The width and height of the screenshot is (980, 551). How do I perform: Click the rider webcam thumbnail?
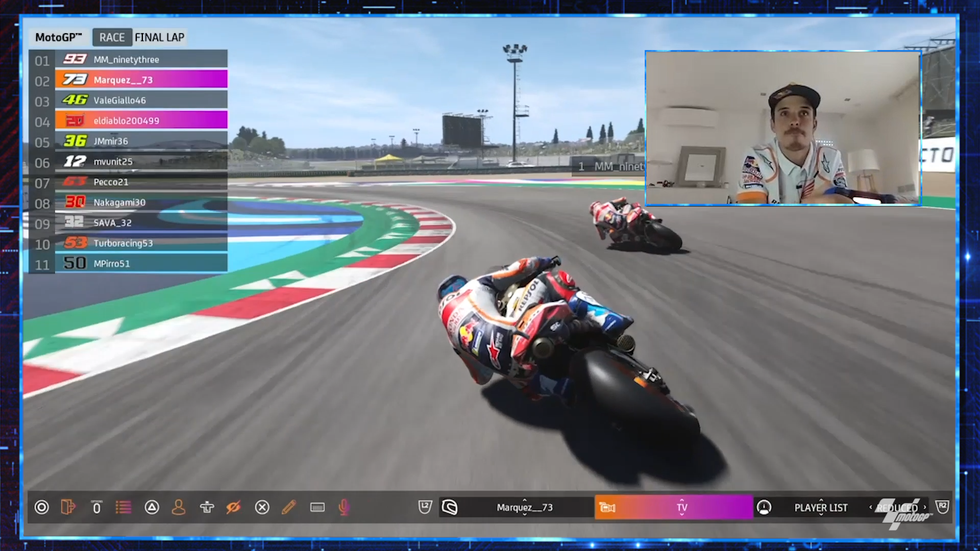(783, 128)
